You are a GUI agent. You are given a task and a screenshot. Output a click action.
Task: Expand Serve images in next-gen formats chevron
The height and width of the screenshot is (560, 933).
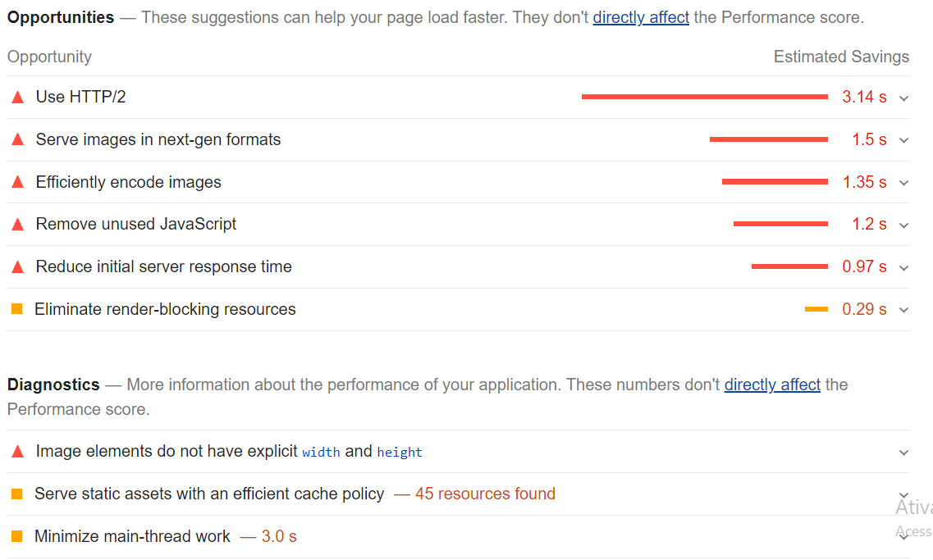click(x=903, y=140)
